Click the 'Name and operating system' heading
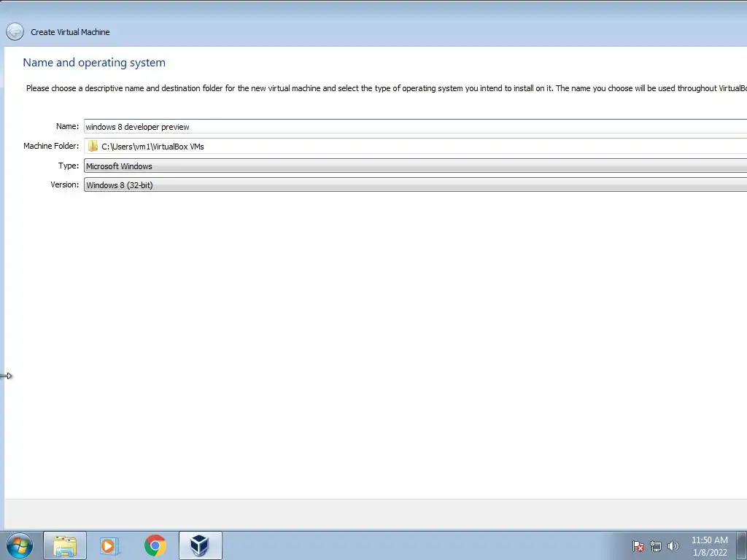The height and width of the screenshot is (560, 747). tap(94, 63)
